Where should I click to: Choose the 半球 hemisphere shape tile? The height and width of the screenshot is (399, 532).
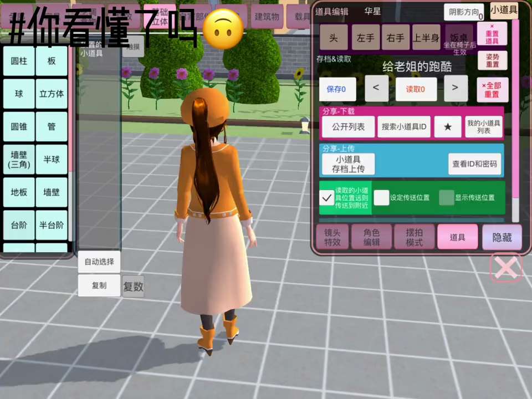(x=52, y=159)
